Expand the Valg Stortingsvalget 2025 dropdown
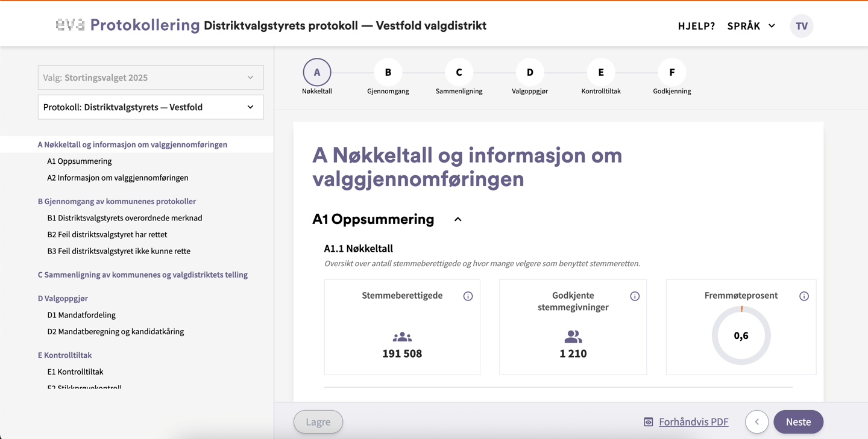The height and width of the screenshot is (439, 868). 151,78
